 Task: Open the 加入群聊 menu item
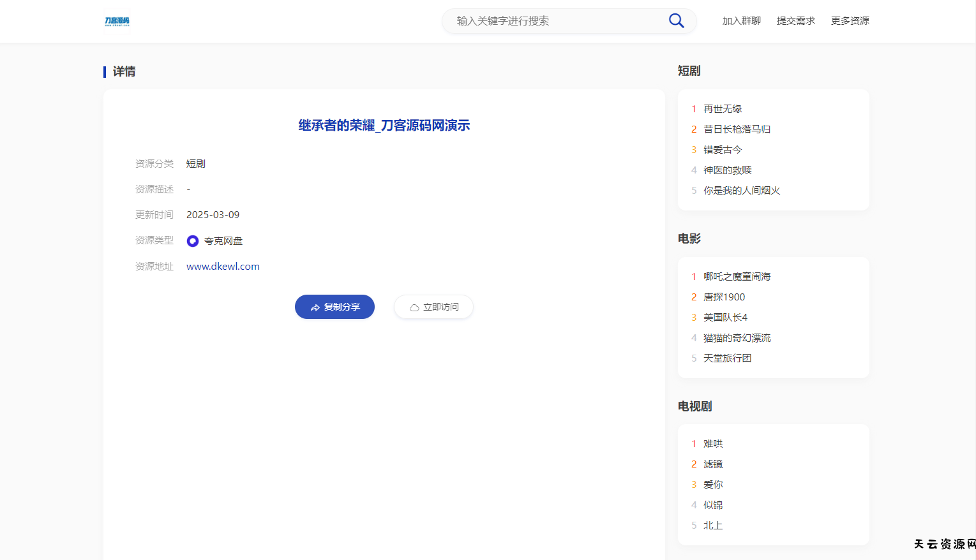741,21
